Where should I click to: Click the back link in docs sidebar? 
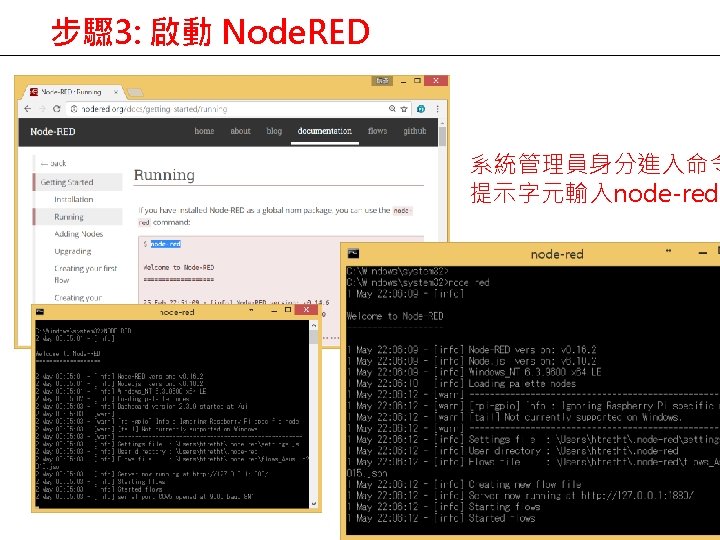(54, 163)
